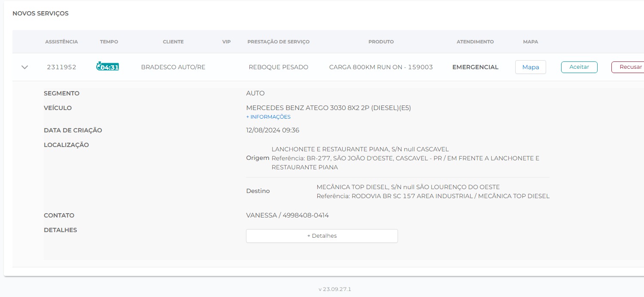644x297 pixels.
Task: Click the AUTO segment value
Action: [255, 93]
